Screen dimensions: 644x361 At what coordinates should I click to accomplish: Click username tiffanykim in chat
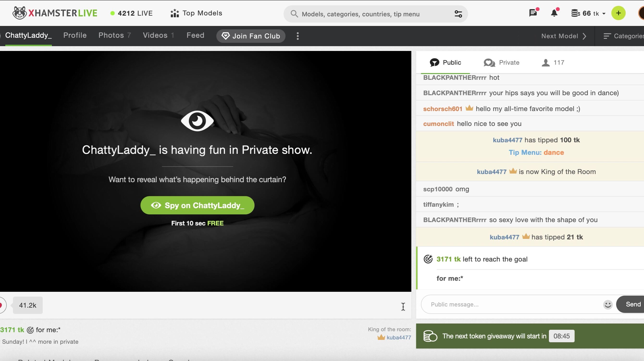coord(438,205)
